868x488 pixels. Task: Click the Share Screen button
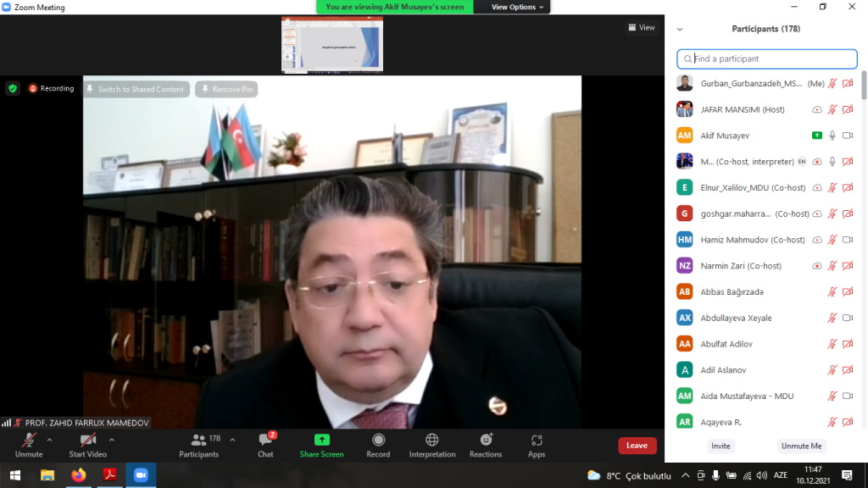point(321,446)
